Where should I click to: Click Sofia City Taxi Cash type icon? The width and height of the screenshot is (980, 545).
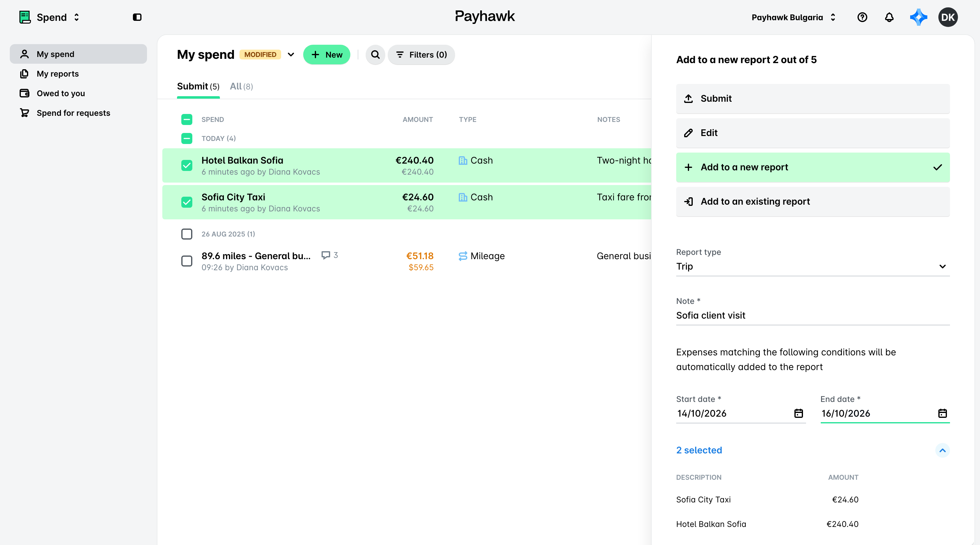point(463,197)
